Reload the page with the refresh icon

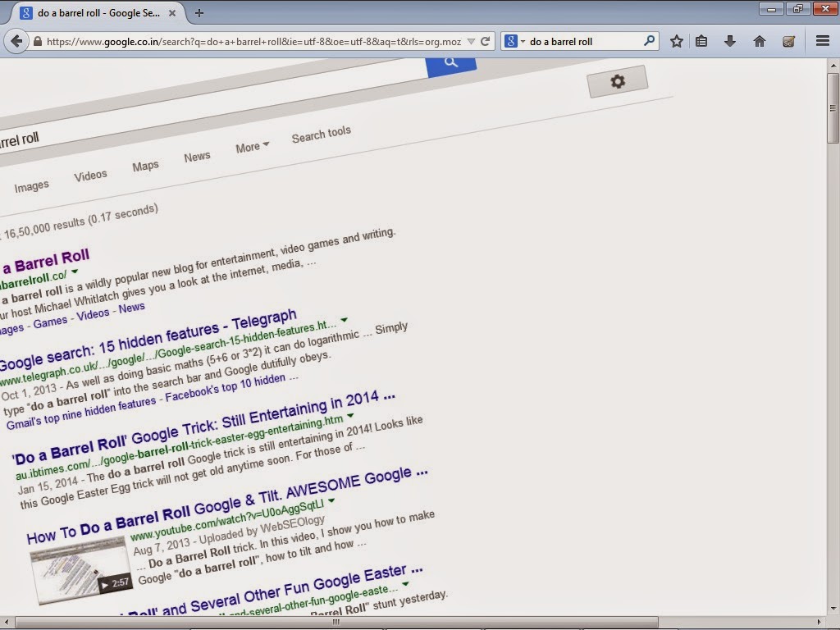486,41
